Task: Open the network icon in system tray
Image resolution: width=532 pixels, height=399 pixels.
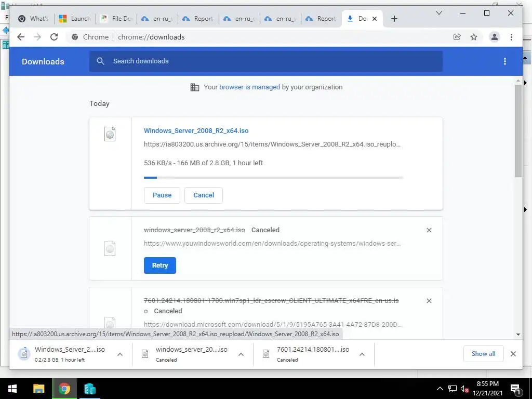Action: tap(452, 389)
